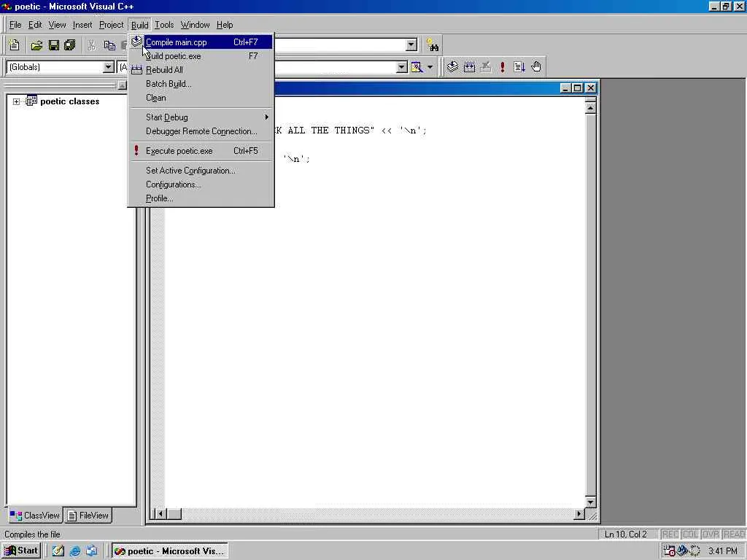Screen dimensions: 747x560
Task: Click the Stop Build toolbar icon
Action: coord(485,67)
